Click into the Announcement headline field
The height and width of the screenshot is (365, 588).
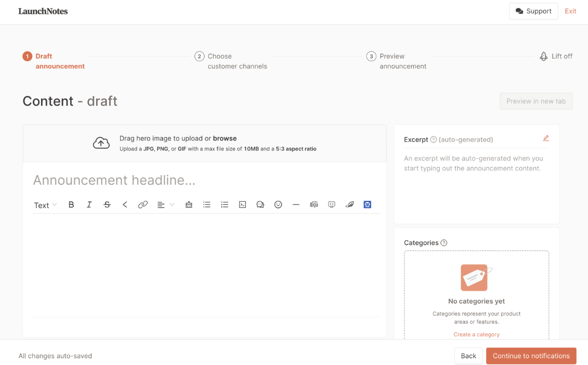(x=205, y=180)
